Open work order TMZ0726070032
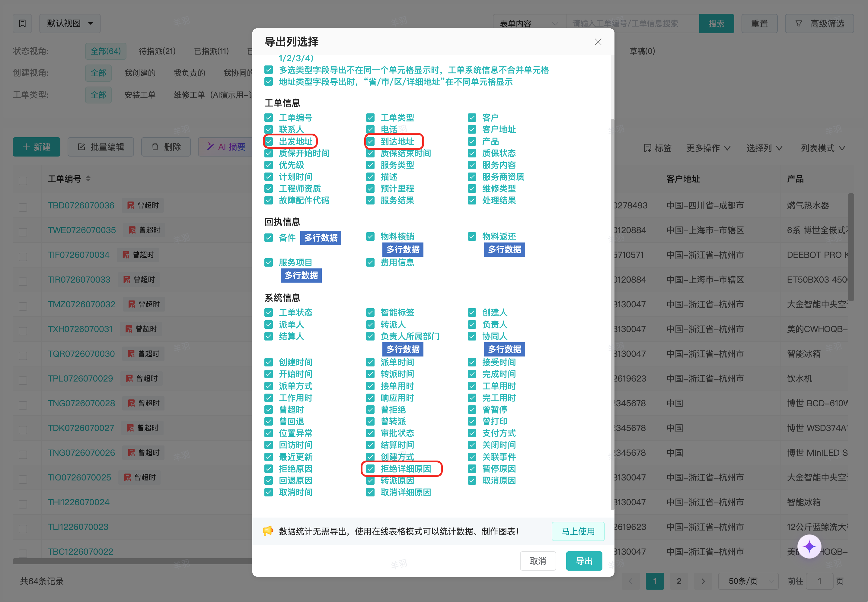The width and height of the screenshot is (868, 602). tap(81, 304)
